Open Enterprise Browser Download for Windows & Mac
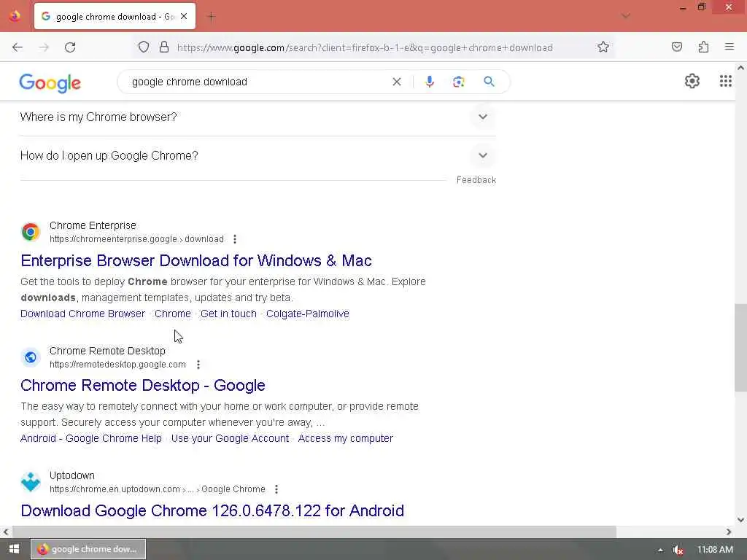Screen dimensions: 747x560 click(x=196, y=260)
